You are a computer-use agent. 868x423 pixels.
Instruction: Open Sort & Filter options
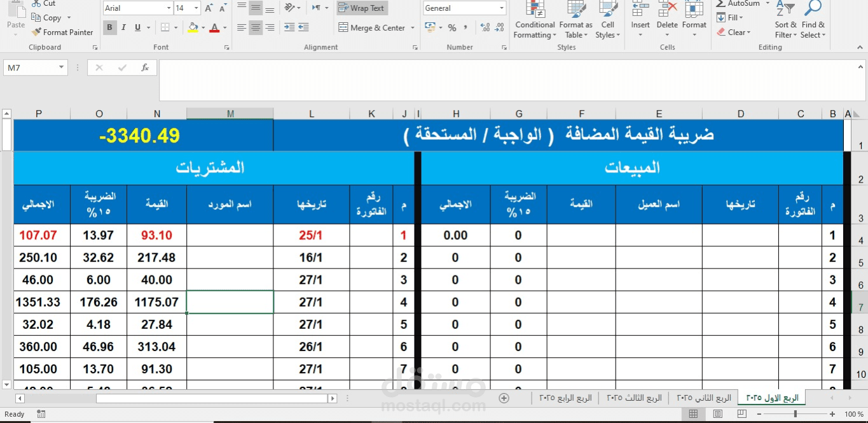tap(785, 20)
